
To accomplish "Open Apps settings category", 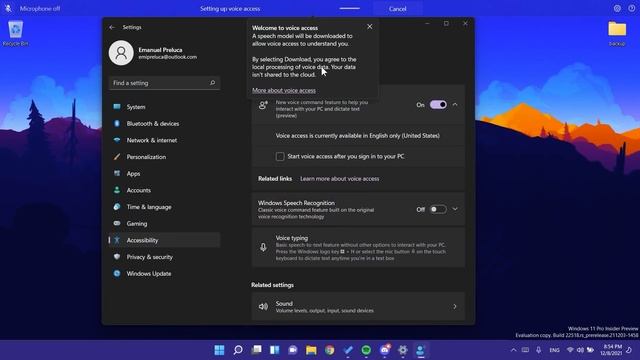I will 164,173.
